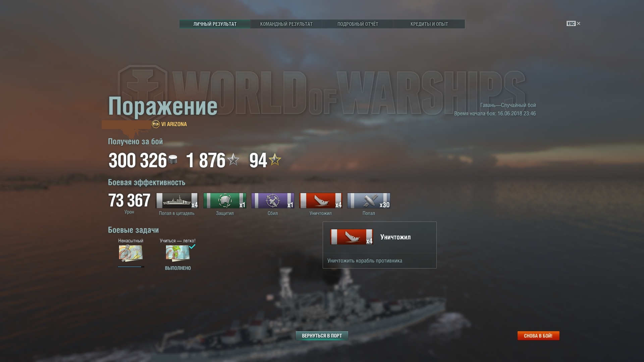Click the red 'Уничтожил' x4 ribbon in the effectiveness row
This screenshot has width=644, height=362.
pos(321,200)
